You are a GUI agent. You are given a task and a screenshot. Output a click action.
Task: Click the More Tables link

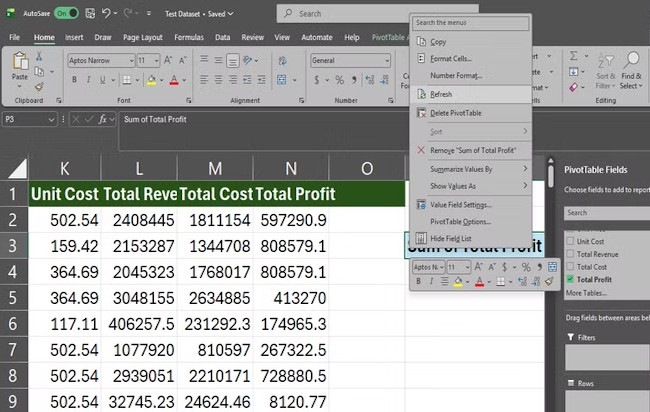click(x=586, y=293)
